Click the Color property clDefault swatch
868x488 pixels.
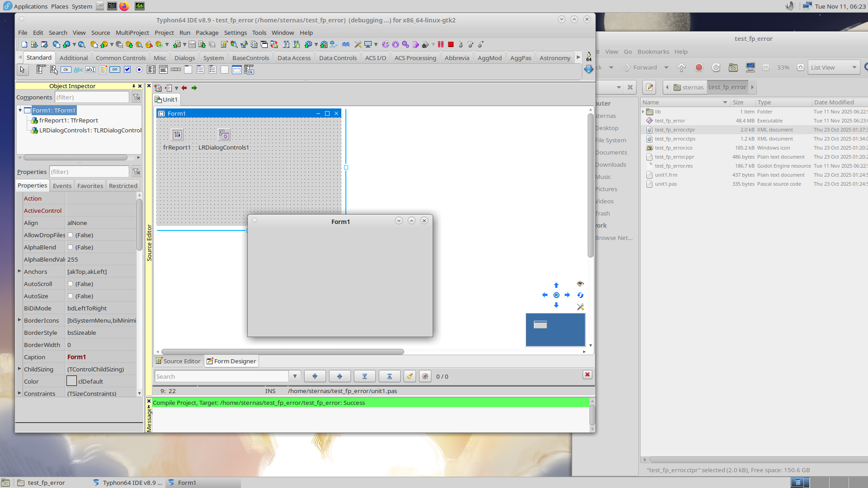[71, 381]
